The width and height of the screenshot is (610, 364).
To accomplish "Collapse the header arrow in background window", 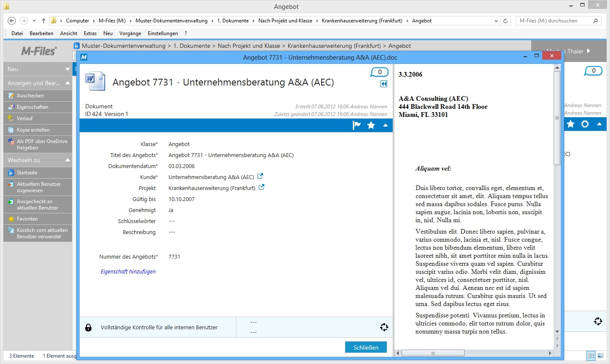I will point(599,124).
